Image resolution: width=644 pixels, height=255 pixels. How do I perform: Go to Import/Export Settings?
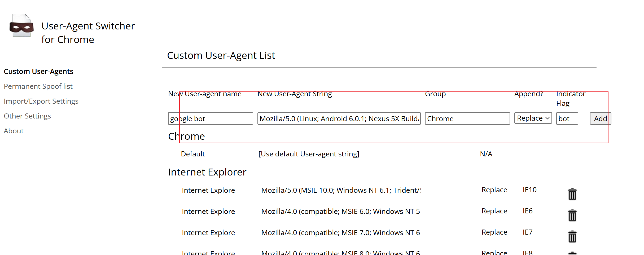tap(41, 101)
